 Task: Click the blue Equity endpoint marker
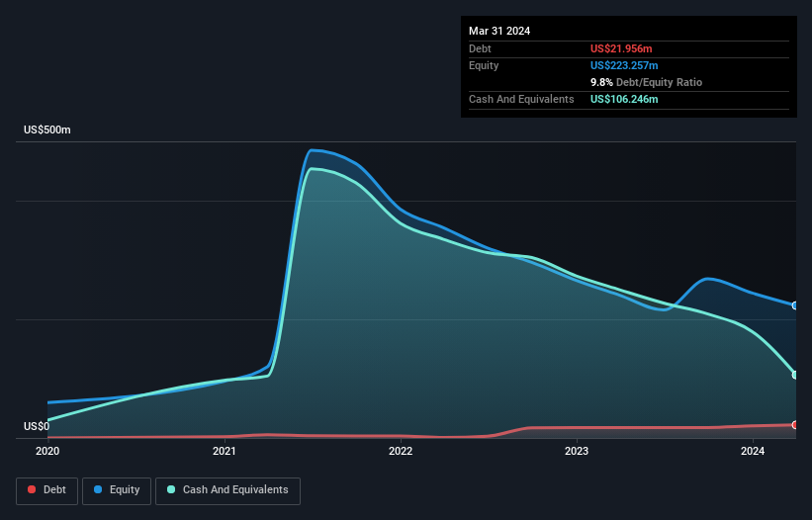click(795, 305)
